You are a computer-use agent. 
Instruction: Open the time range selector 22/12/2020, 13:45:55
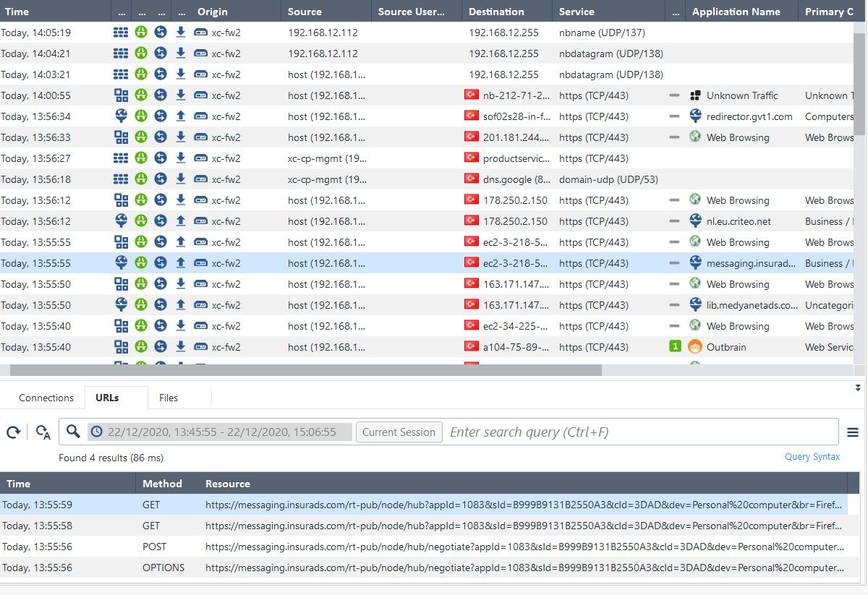click(220, 432)
